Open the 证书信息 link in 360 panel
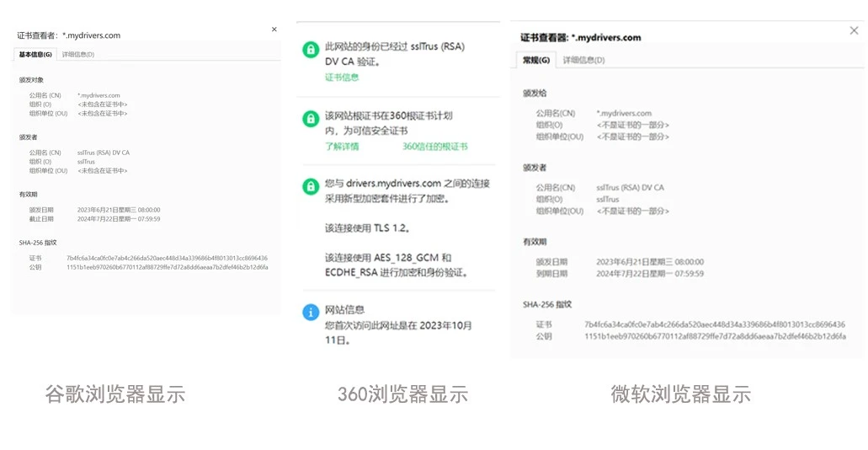The image size is (868, 450). click(x=342, y=77)
